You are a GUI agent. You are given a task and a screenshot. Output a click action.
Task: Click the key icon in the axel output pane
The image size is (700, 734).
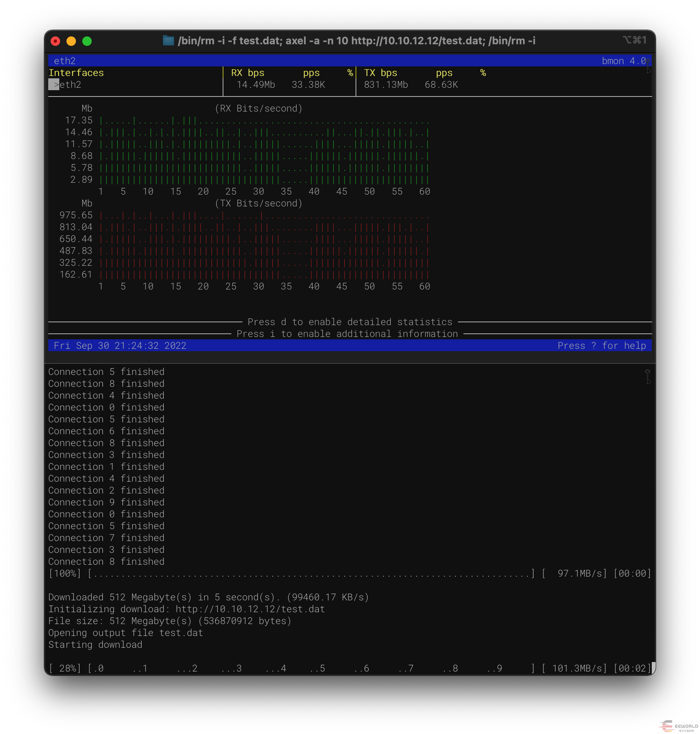point(648,376)
